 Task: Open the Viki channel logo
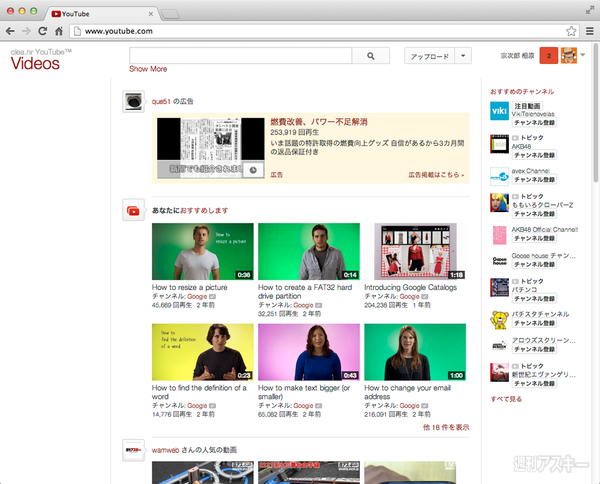click(499, 111)
